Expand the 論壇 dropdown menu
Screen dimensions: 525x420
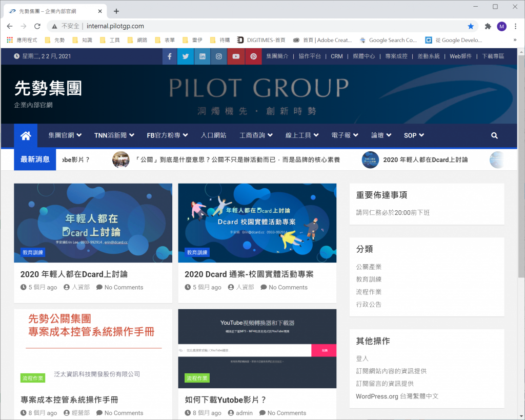pos(381,135)
